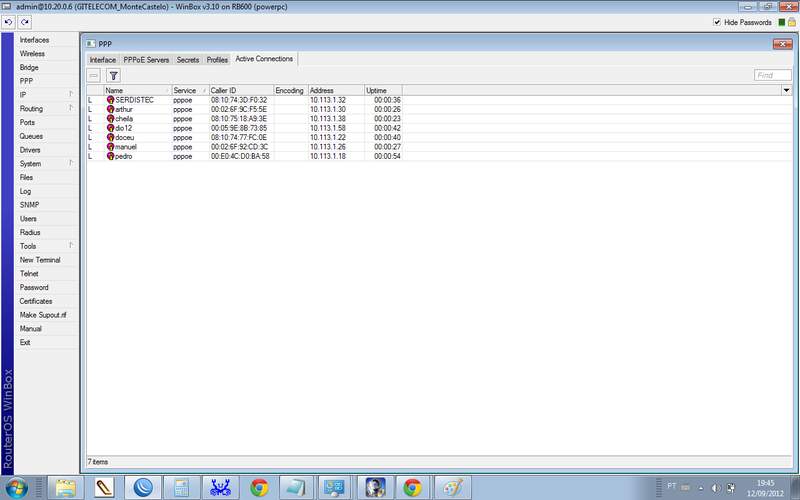Open Log in the sidebar menu
This screenshot has height=500, width=800.
pos(26,191)
